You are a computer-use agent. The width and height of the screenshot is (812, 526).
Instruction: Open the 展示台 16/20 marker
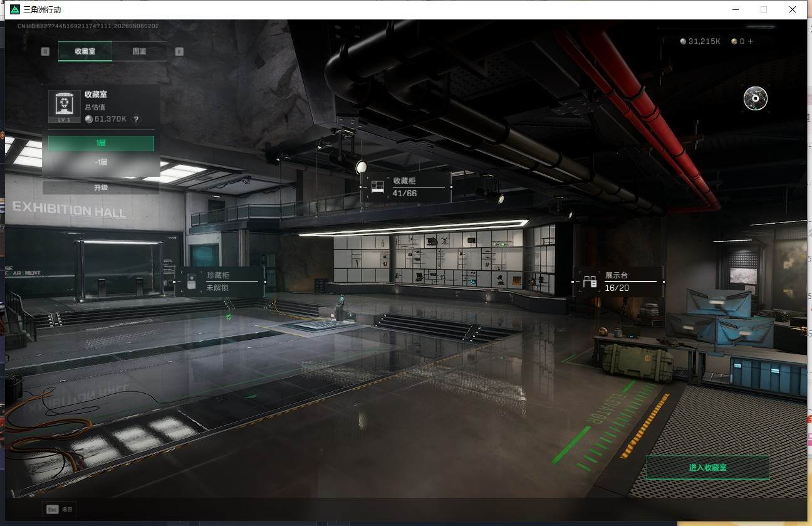pyautogui.click(x=618, y=281)
